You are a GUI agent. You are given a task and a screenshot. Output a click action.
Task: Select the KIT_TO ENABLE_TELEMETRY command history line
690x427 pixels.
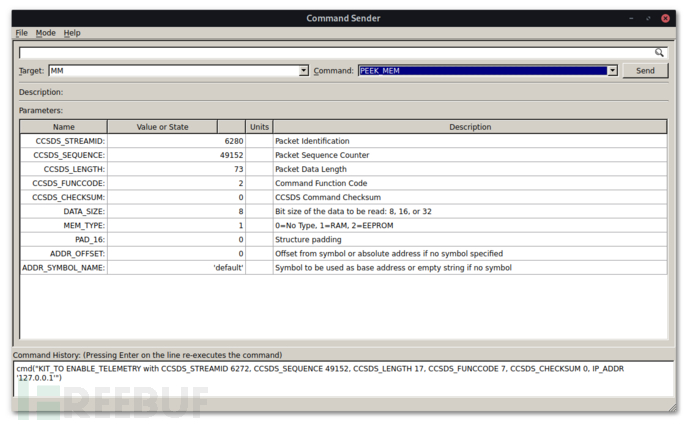click(320, 373)
